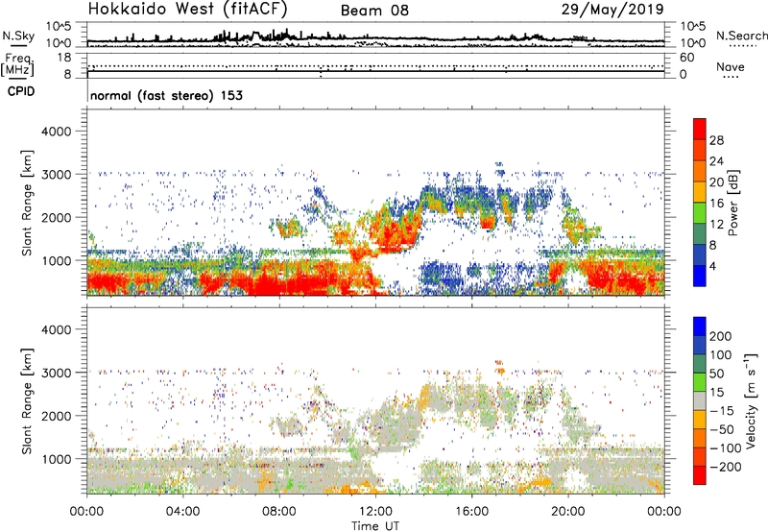Image resolution: width=768 pixels, height=532 pixels.
Task: Click the 'Beam 08' label
Action: click(x=374, y=11)
